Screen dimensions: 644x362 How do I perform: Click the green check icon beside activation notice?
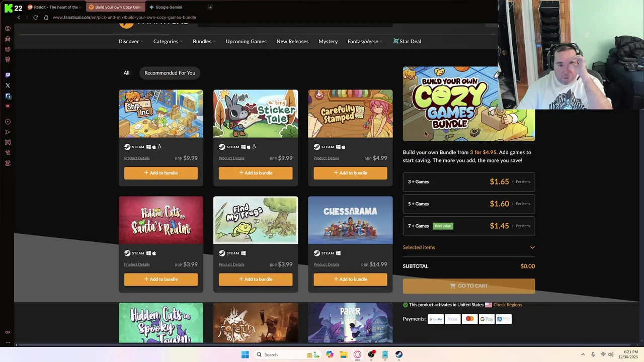[x=406, y=305]
